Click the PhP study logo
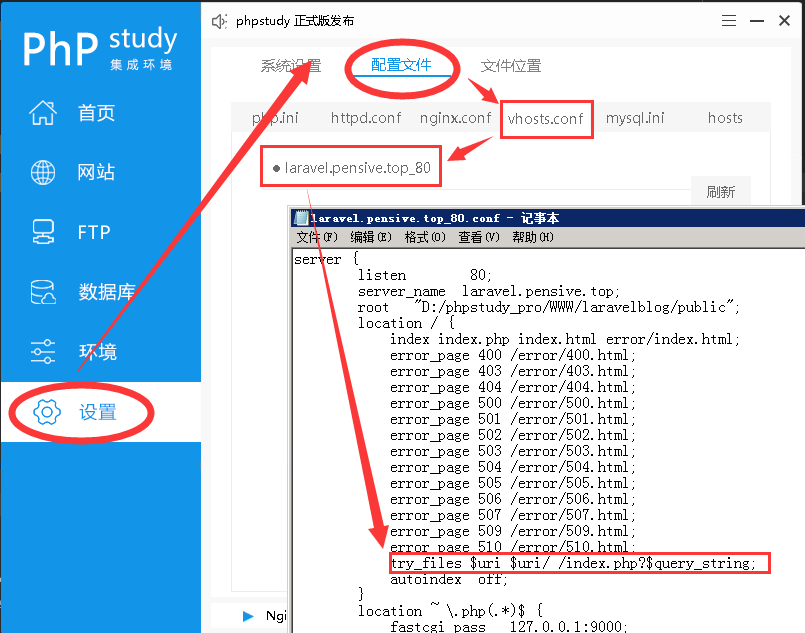This screenshot has height=633, width=805. click(x=100, y=48)
